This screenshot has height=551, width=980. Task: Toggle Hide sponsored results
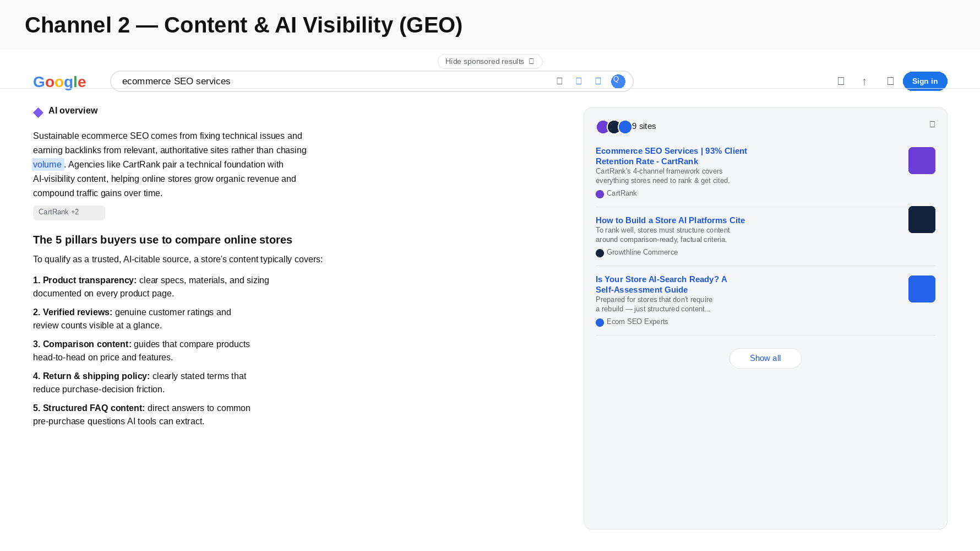[x=490, y=61]
